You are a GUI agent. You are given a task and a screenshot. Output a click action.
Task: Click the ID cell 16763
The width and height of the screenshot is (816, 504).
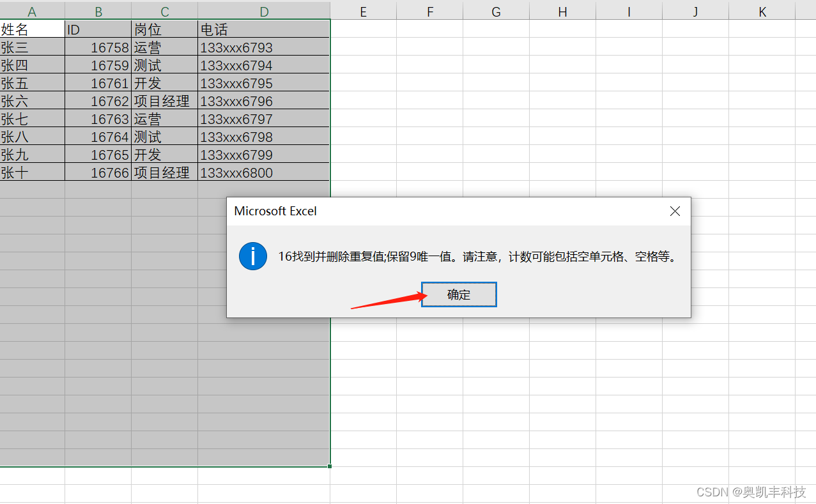[98, 119]
